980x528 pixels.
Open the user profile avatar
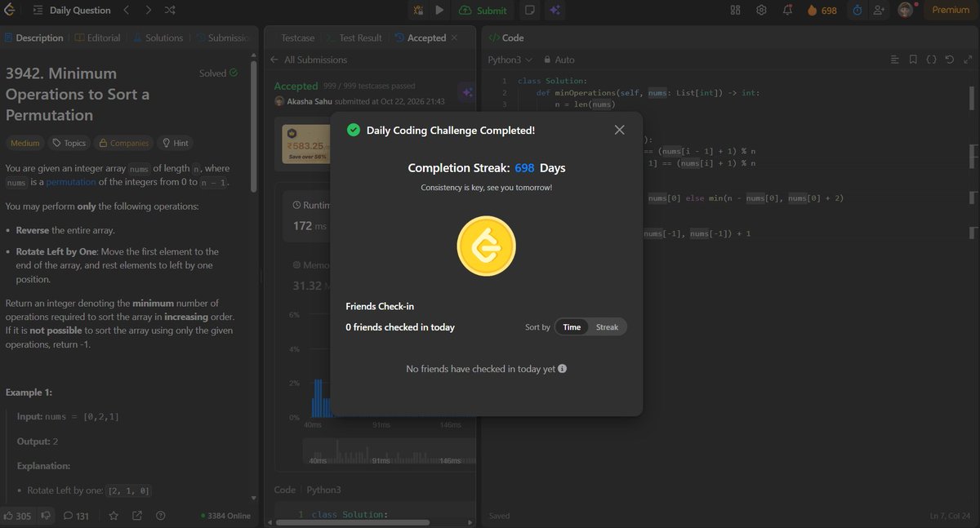(905, 10)
